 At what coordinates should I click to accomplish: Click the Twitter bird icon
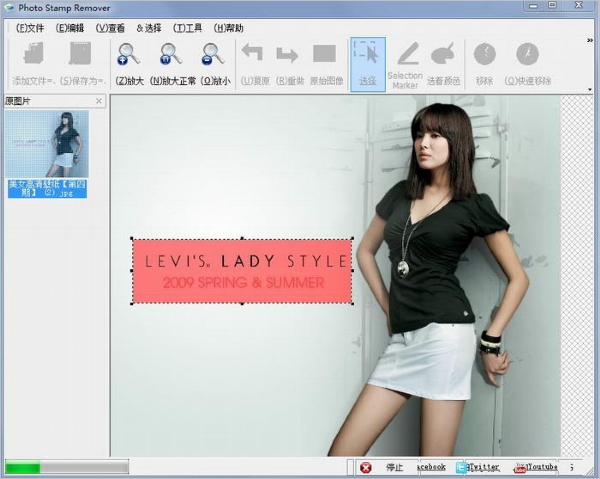[x=461, y=468]
